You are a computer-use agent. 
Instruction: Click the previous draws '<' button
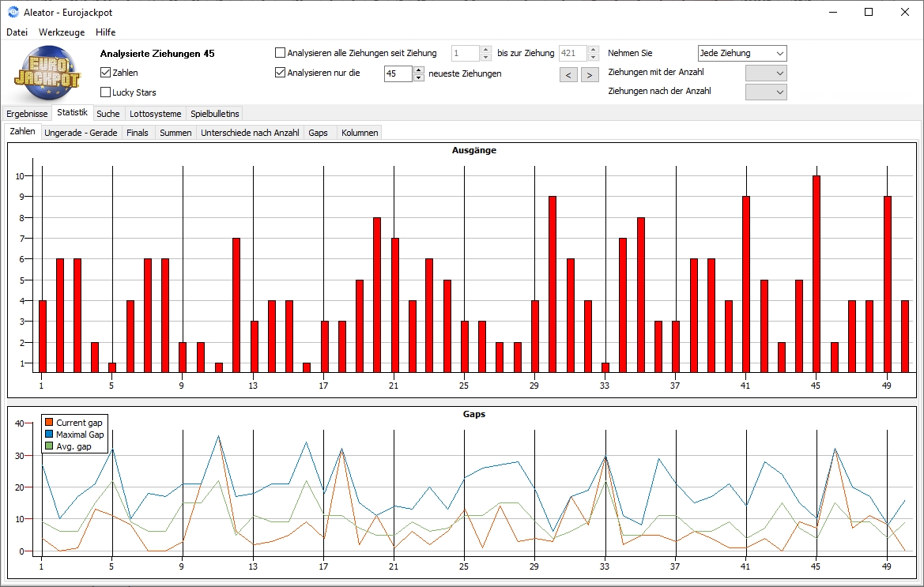point(568,75)
